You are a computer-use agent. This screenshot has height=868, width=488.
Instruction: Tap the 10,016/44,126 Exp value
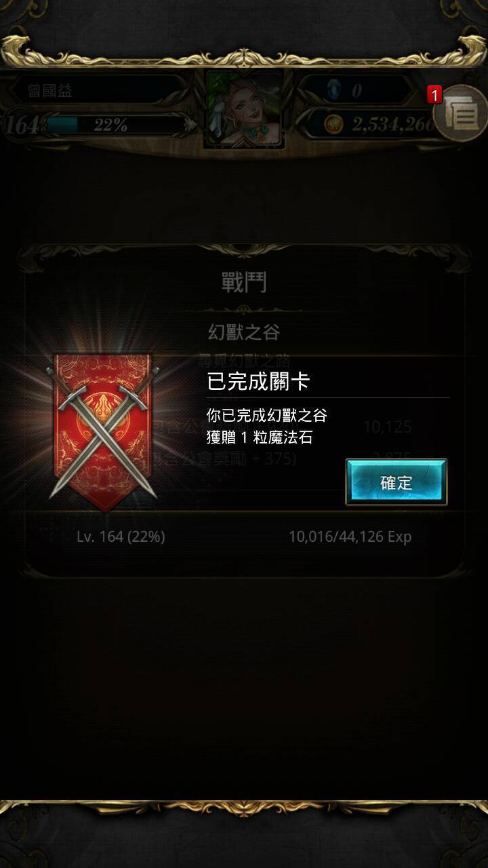350,536
